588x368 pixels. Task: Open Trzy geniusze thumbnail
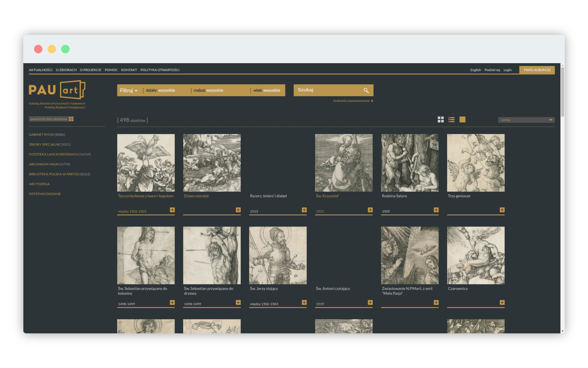pyautogui.click(x=476, y=163)
